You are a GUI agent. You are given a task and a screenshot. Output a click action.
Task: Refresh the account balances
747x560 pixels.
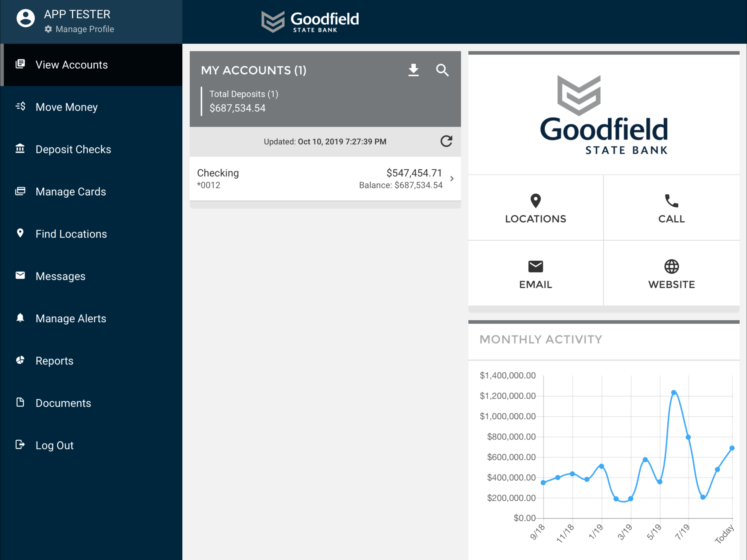tap(446, 141)
